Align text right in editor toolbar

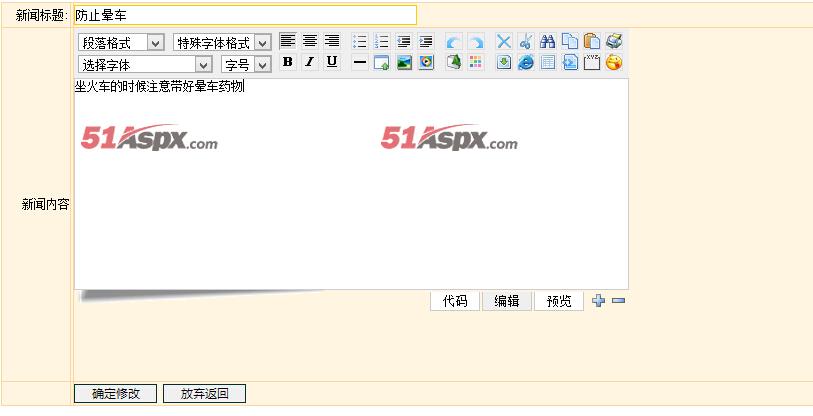pyautogui.click(x=332, y=41)
